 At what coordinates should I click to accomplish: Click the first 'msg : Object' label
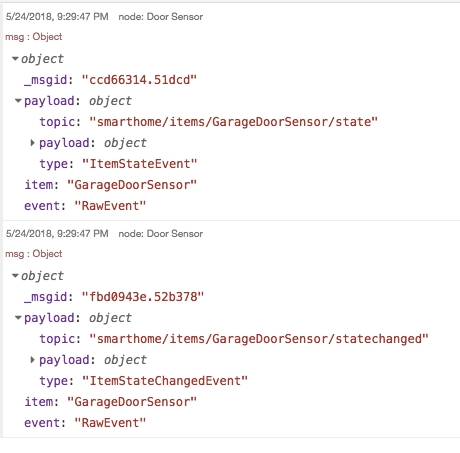point(34,37)
